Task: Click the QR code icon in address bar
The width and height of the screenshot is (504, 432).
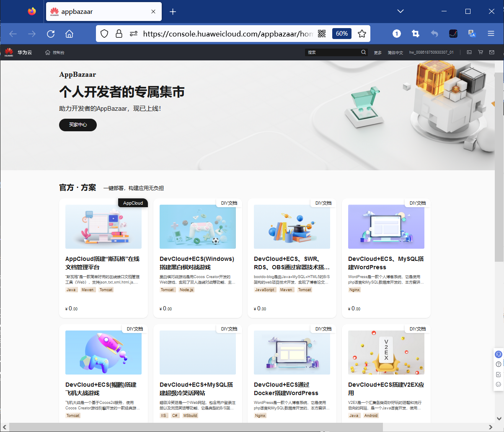Action: pos(322,34)
